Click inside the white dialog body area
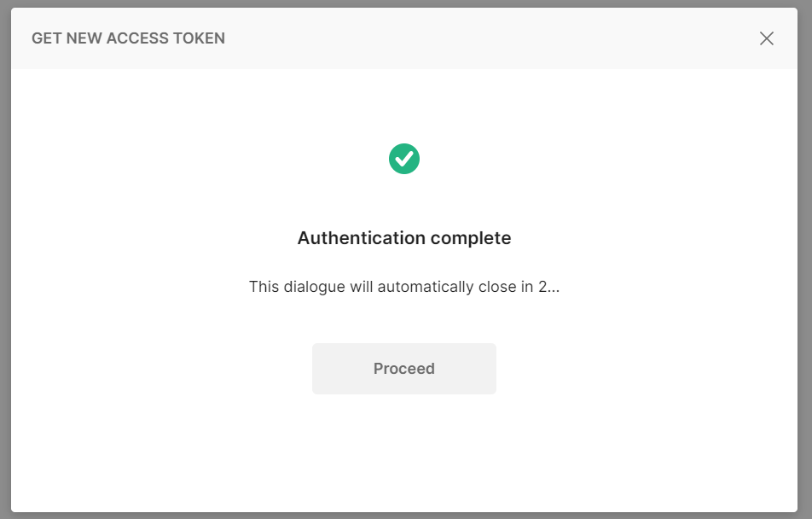This screenshot has width=812, height=519. [x=404, y=444]
